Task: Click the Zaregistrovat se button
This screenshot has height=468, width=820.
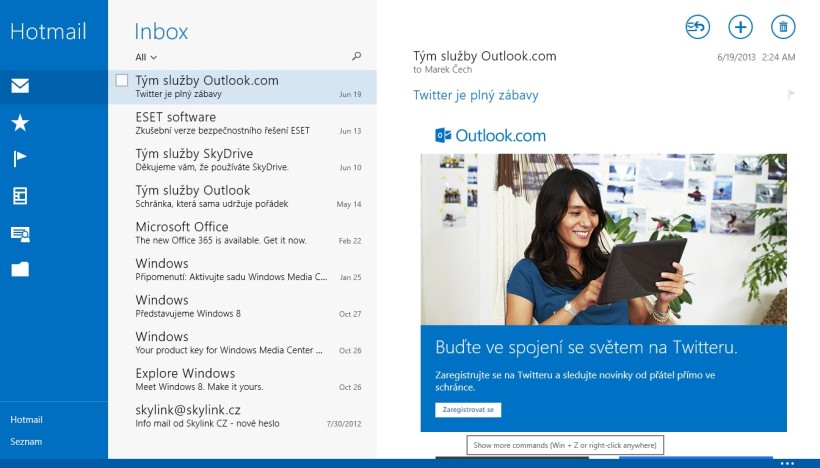Action: 468,409
